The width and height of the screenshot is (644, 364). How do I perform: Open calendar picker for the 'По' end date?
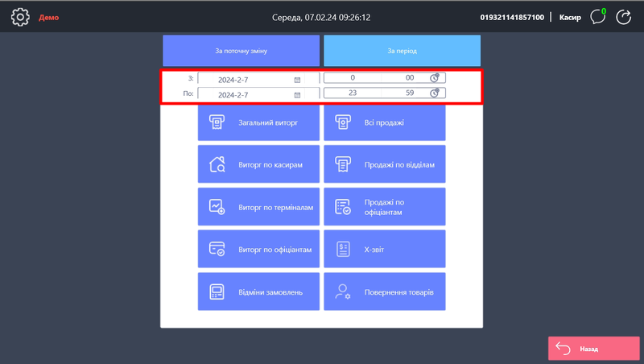pyautogui.click(x=297, y=95)
